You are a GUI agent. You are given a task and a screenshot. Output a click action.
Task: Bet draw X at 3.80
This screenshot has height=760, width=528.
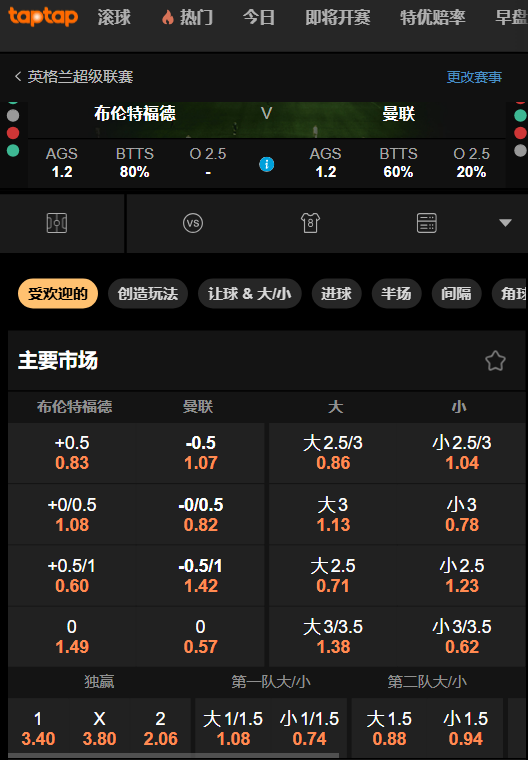(x=99, y=728)
